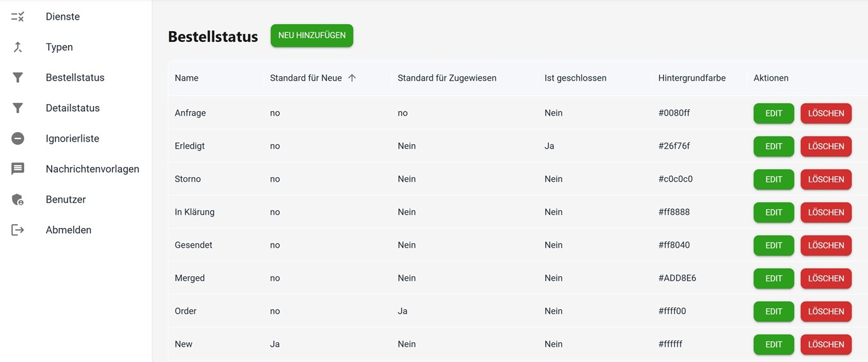Click LÖSCHEN for the Storno row
868x362 pixels.
point(825,179)
